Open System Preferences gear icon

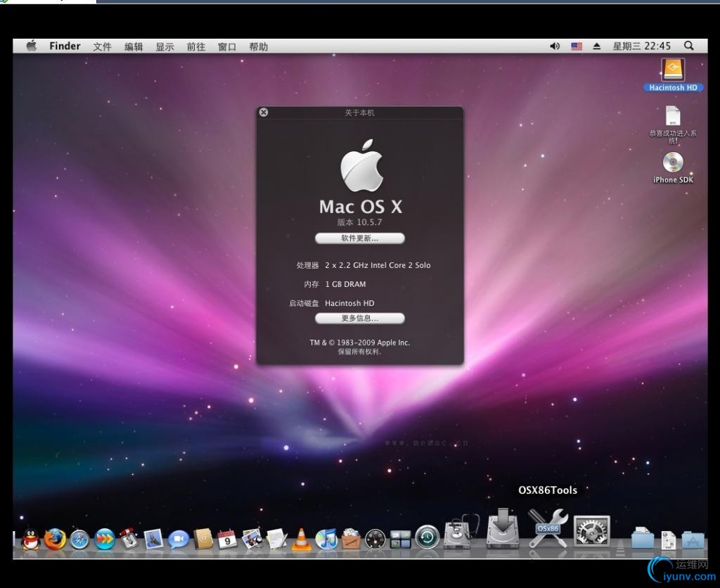(592, 532)
